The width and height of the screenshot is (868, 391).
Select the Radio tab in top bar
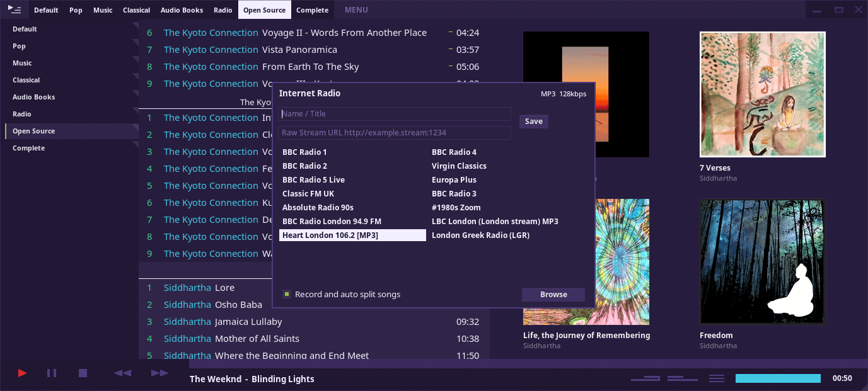pos(223,9)
